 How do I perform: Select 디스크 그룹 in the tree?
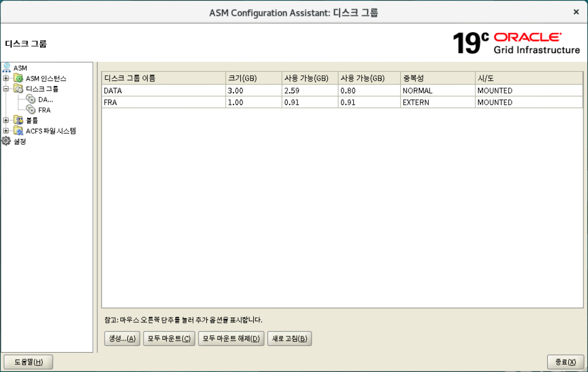(x=42, y=89)
